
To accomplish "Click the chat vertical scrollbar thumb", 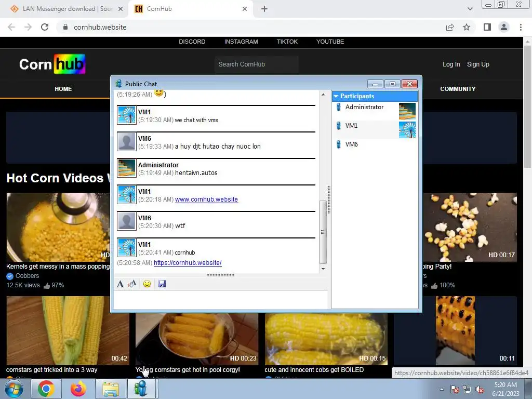I will click(323, 232).
